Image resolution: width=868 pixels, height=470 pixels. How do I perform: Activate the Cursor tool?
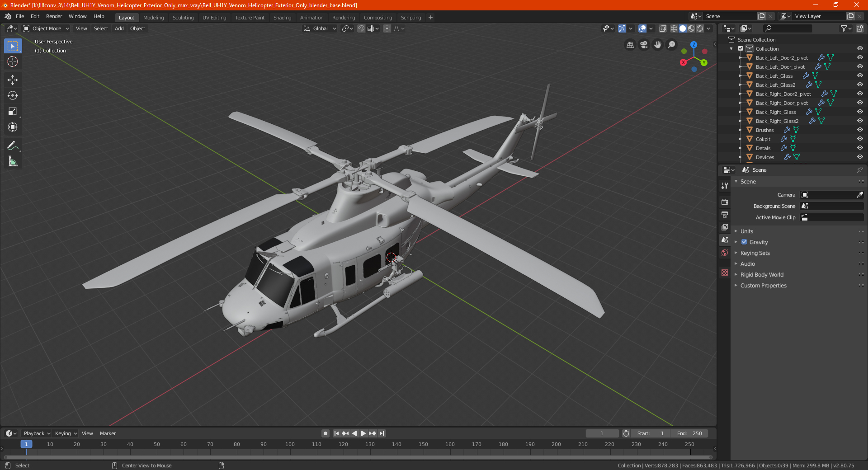[x=13, y=62]
